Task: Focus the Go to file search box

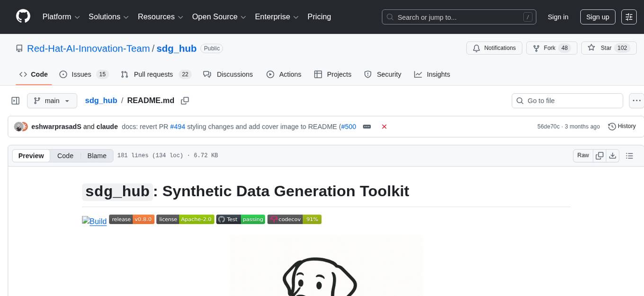Action: pos(567,100)
